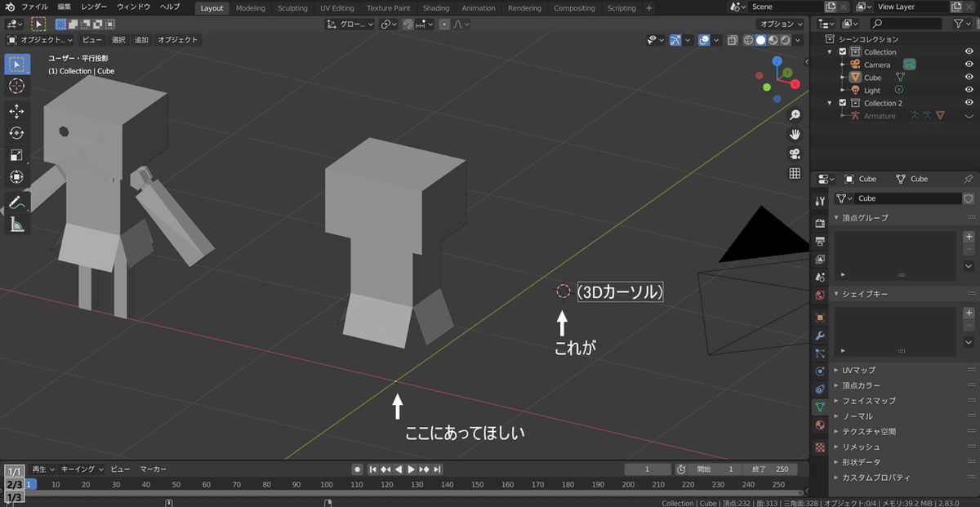Open the Object Constraints properties tab
This screenshot has width=980, height=507.
pyautogui.click(x=820, y=389)
